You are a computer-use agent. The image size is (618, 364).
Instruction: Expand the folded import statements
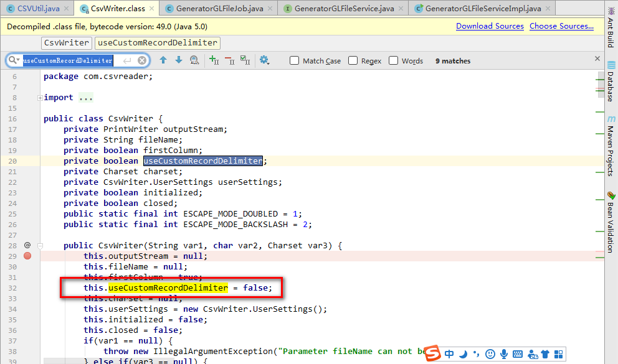40,98
